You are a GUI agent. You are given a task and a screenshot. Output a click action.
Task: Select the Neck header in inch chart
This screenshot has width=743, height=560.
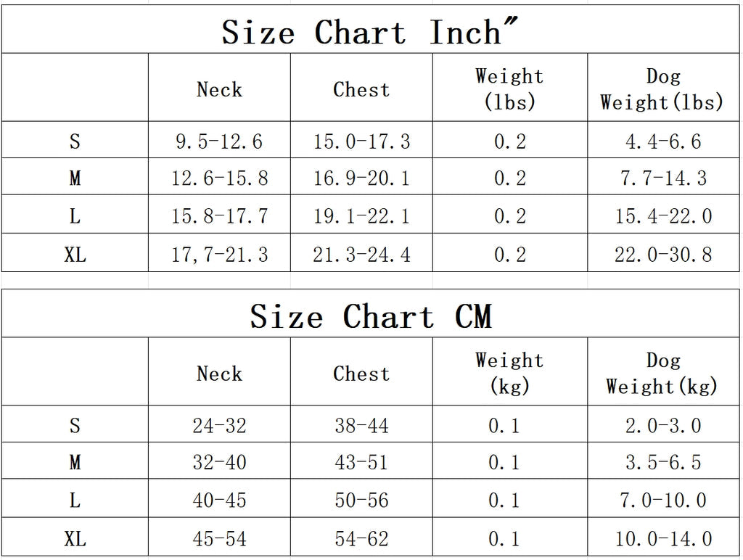219,90
